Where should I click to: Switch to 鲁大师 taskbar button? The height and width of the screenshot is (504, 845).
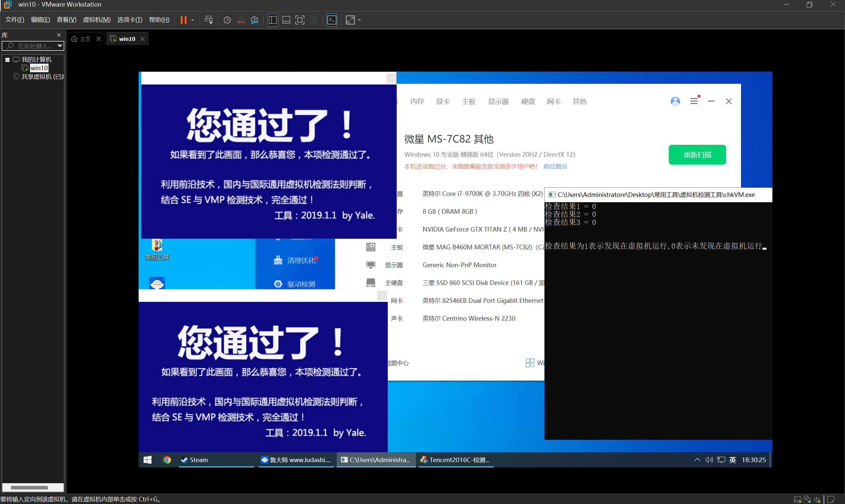[x=296, y=459]
